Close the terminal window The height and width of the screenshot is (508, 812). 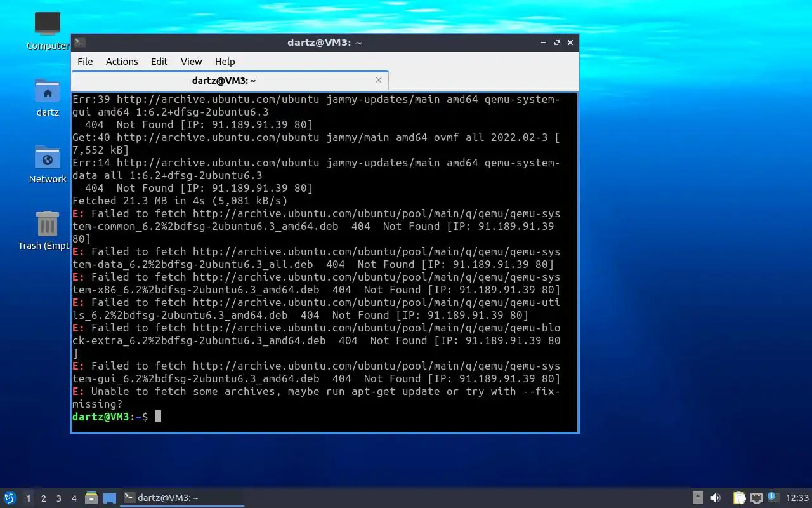pyautogui.click(x=570, y=43)
